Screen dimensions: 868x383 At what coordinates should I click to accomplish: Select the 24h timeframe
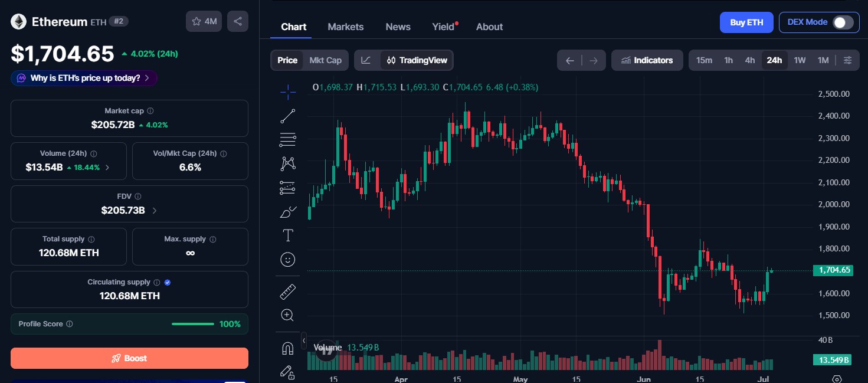pyautogui.click(x=774, y=60)
